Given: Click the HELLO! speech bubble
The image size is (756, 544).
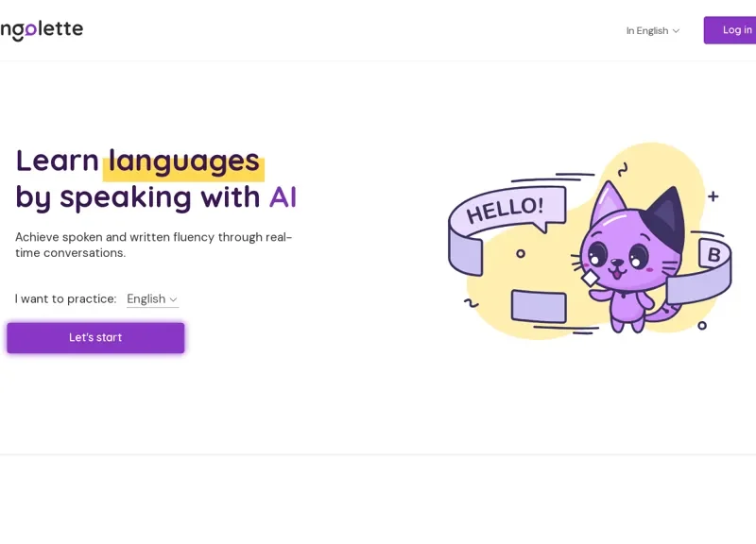Looking at the screenshot, I should point(507,210).
